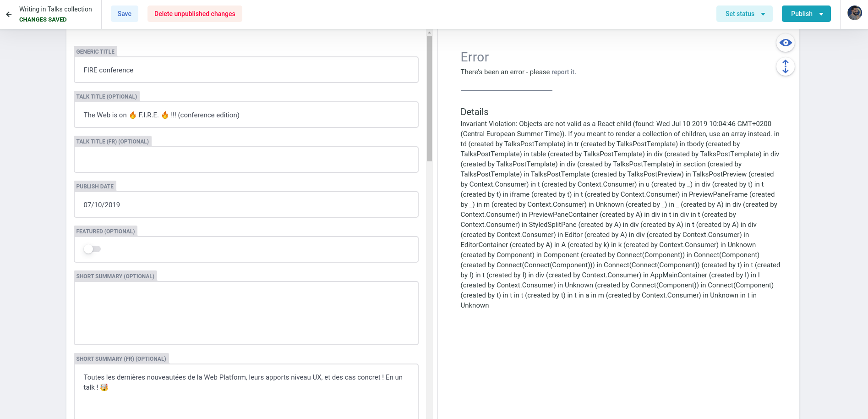Image resolution: width=868 pixels, height=419 pixels.
Task: Open the Publish Date field
Action: pyautogui.click(x=246, y=204)
